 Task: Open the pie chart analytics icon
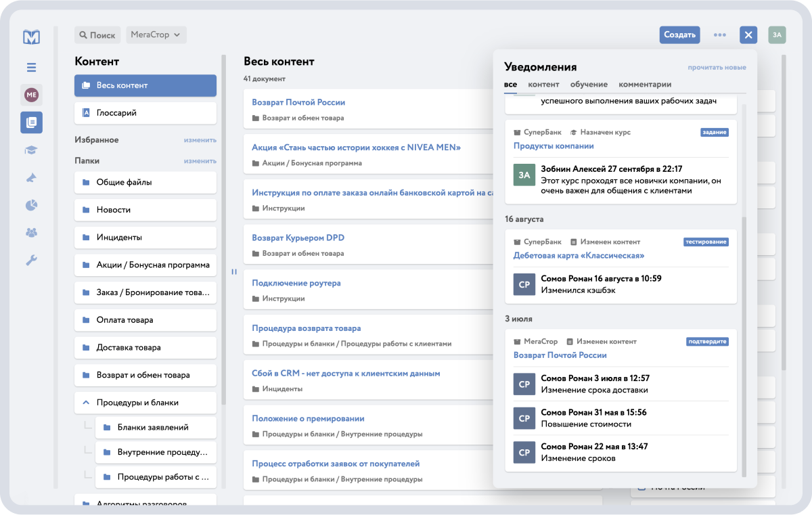pos(31,204)
